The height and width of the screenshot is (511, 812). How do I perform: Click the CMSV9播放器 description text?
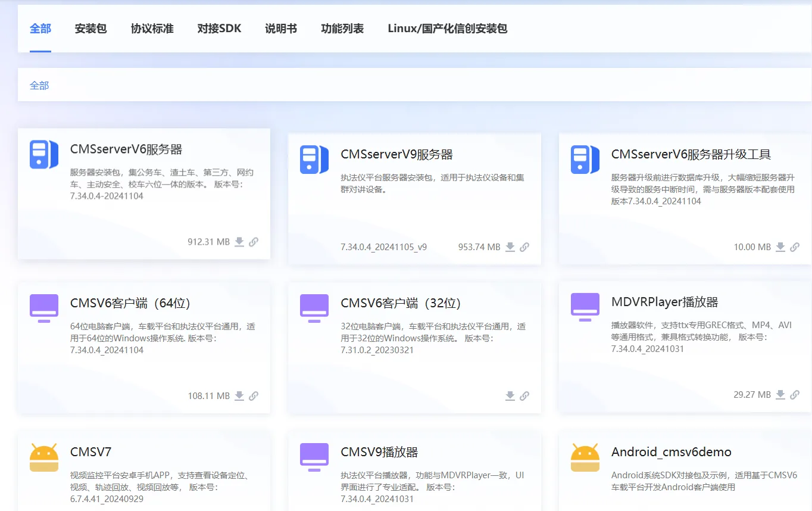pyautogui.click(x=433, y=487)
